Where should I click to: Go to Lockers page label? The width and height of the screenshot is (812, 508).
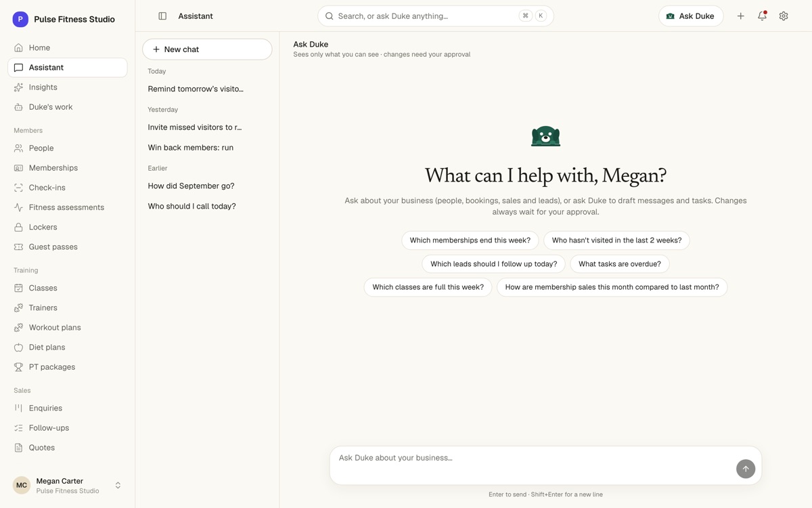43,227
